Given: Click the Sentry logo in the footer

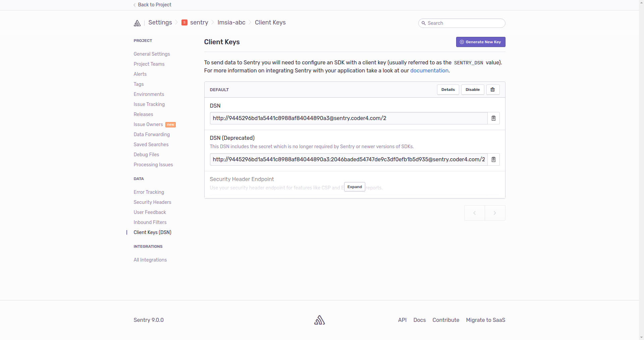Looking at the screenshot, I should [319, 320].
